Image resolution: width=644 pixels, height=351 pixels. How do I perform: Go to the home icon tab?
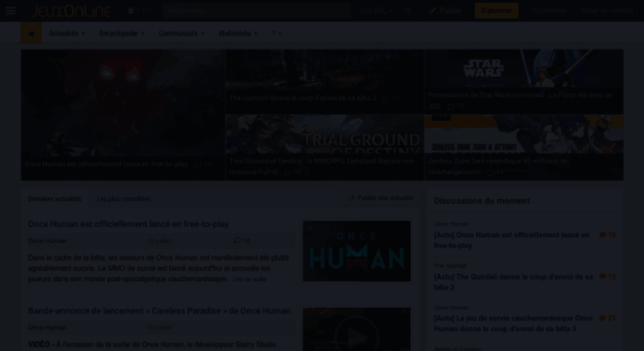pyautogui.click(x=31, y=33)
